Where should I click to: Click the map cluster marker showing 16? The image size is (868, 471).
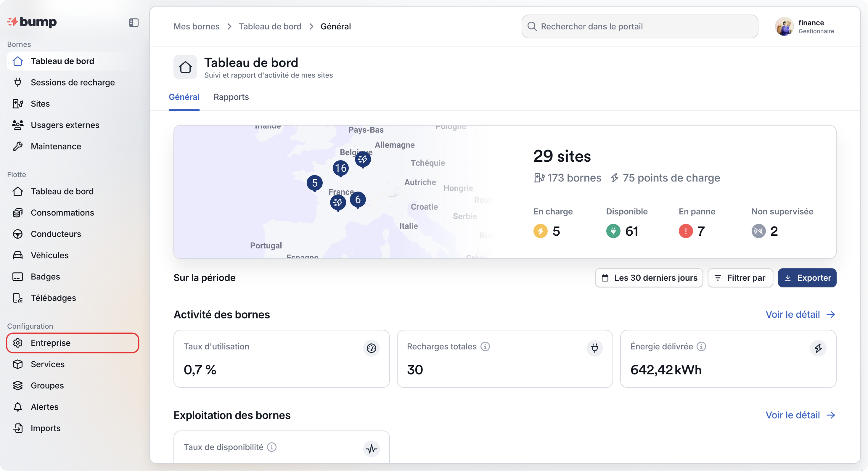(x=340, y=168)
